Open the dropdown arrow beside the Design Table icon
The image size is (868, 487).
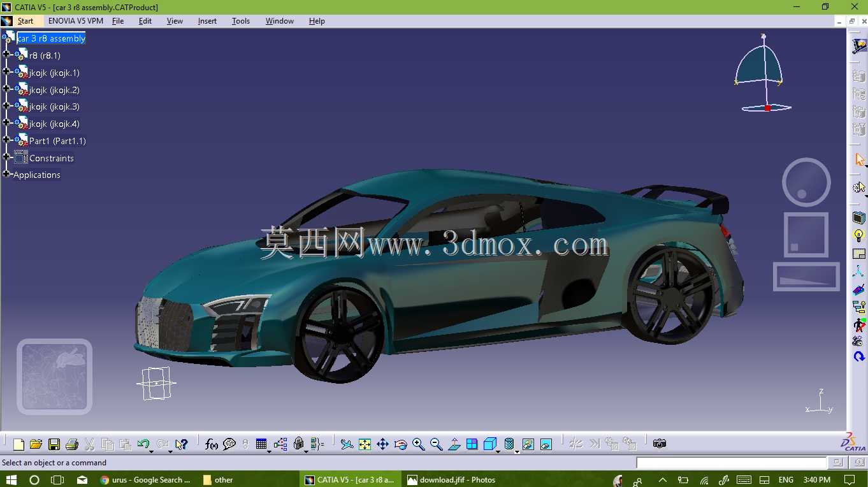coord(269,451)
